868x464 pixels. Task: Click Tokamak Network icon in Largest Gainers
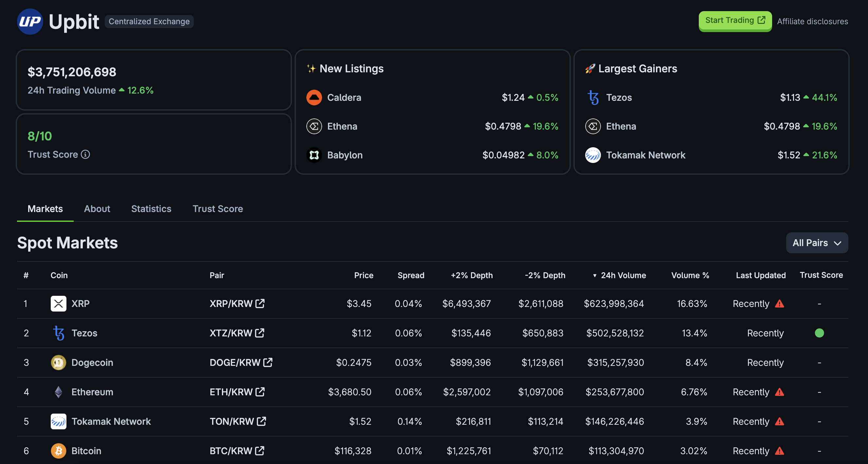593,155
